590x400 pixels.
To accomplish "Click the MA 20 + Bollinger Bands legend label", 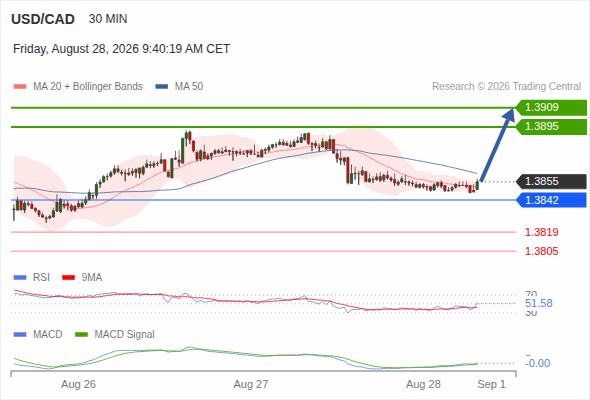I will [x=88, y=87].
